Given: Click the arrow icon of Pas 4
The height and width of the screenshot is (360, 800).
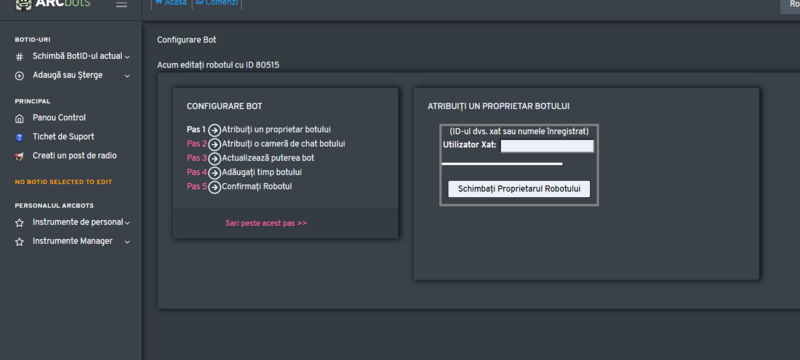Looking at the screenshot, I should click(x=214, y=173).
